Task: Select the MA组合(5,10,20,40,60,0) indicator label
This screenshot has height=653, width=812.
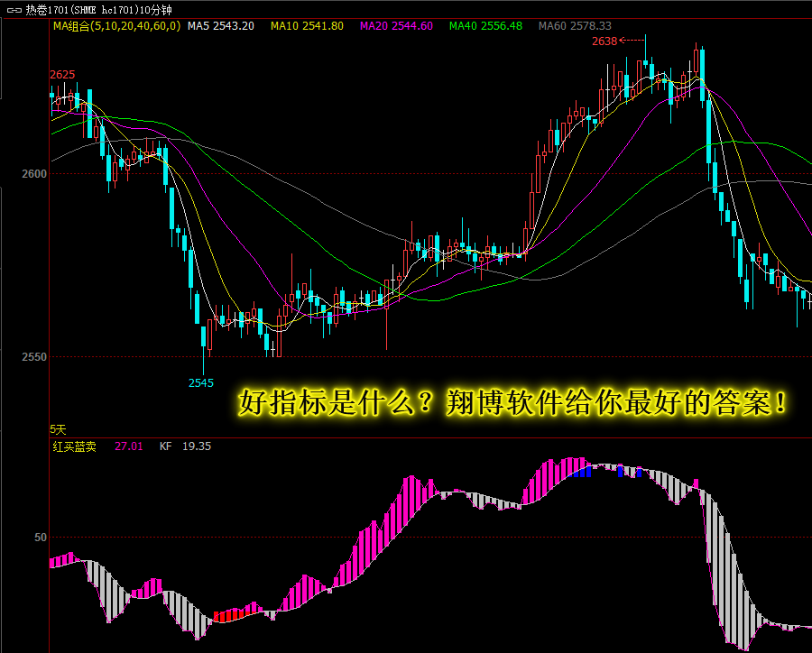Action: (x=116, y=26)
